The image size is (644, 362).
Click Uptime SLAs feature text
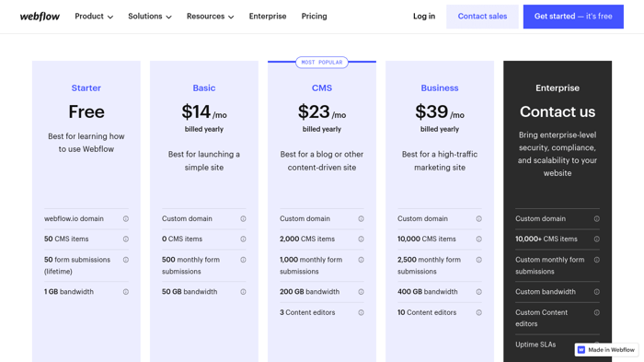(x=535, y=344)
